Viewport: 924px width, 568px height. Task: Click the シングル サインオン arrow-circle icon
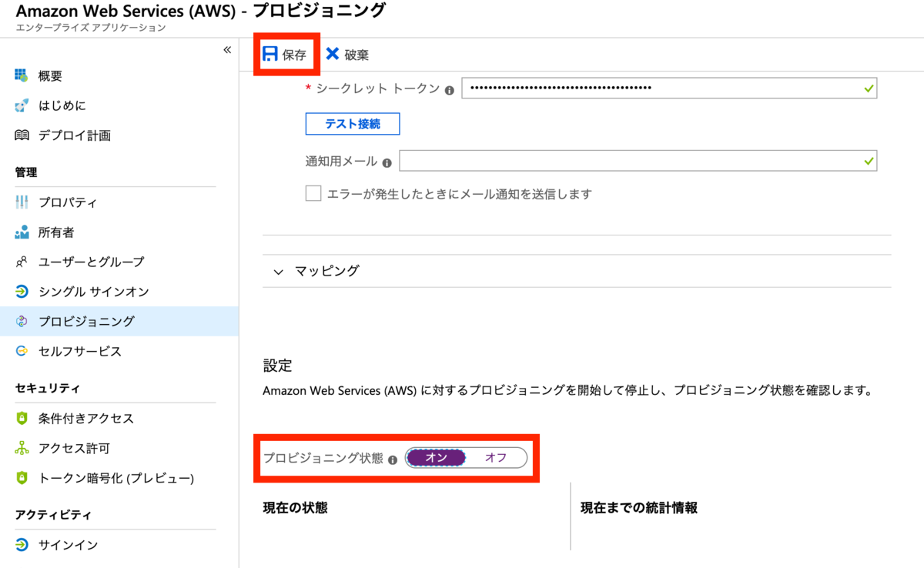[x=22, y=292]
